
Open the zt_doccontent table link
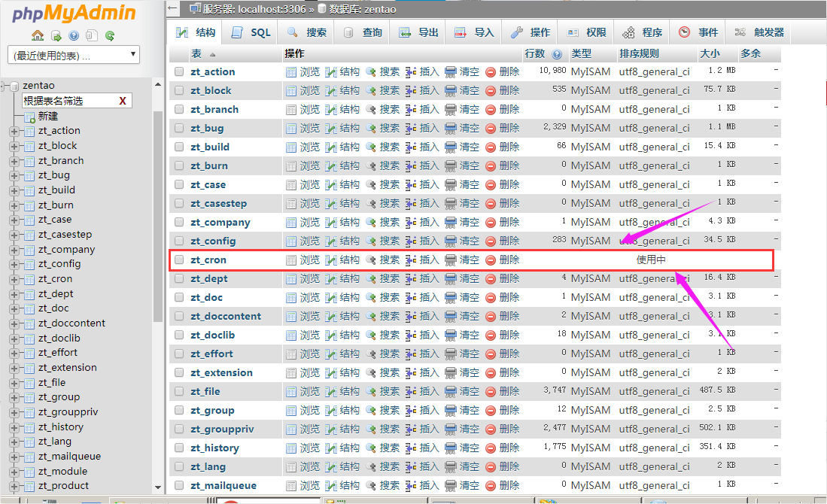click(x=226, y=317)
